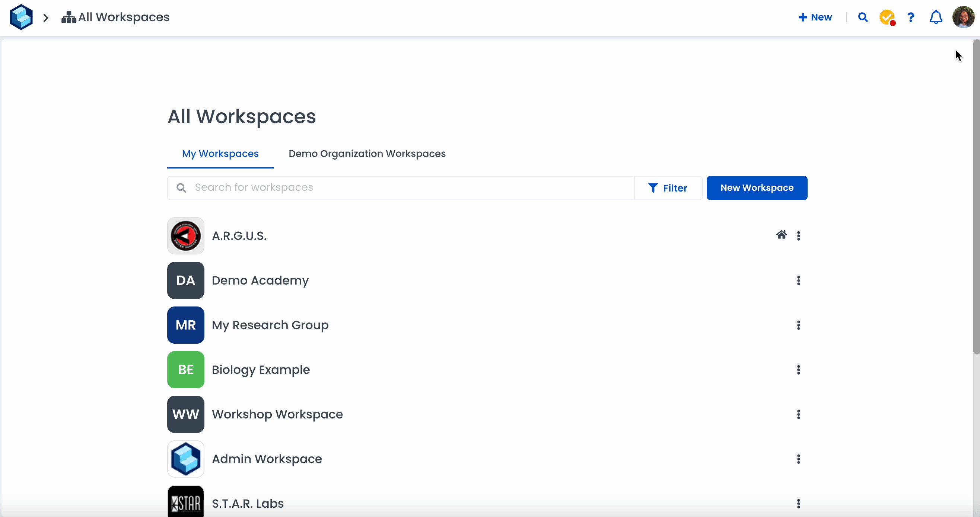Click the home icon beside A.R.G.U.S.
980x517 pixels.
pyautogui.click(x=782, y=235)
